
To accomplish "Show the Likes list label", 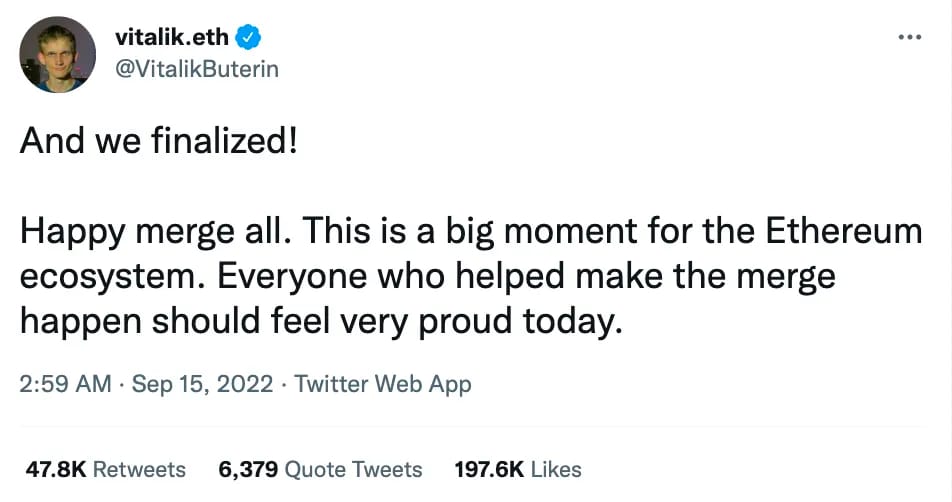I will (556, 469).
